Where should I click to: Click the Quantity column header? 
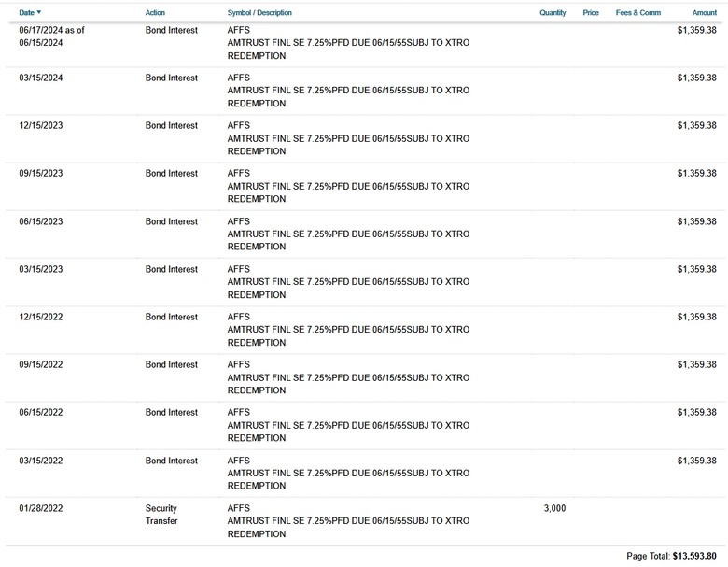pos(553,12)
